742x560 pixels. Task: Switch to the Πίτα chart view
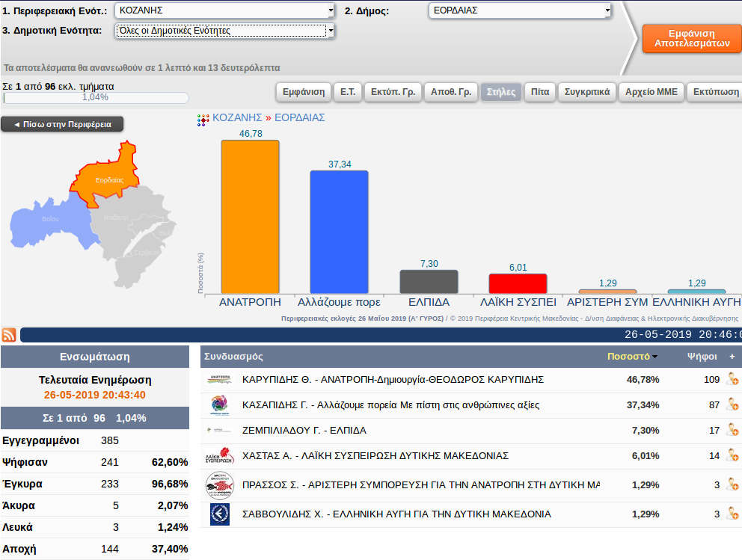tap(540, 93)
